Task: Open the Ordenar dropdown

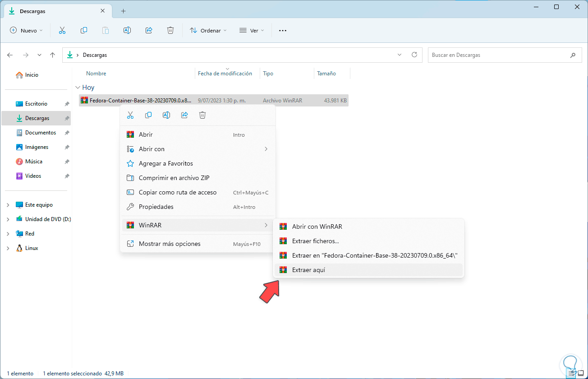Action: 208,30
